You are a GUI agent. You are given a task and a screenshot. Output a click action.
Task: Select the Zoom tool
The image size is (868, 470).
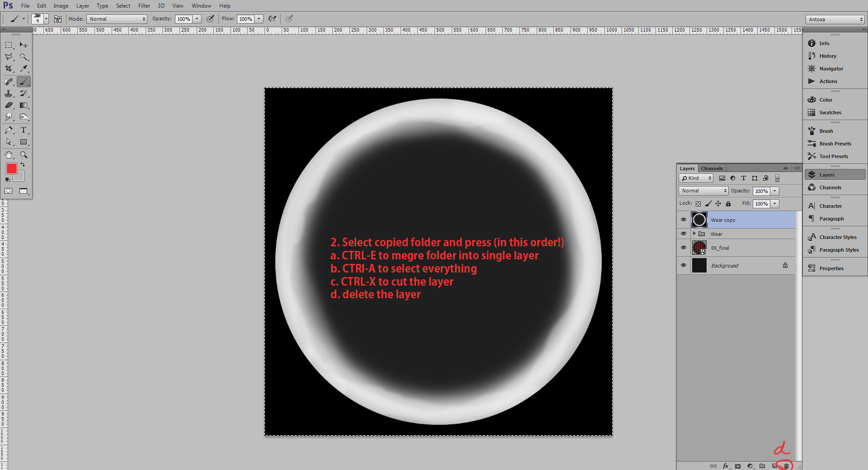(x=24, y=155)
